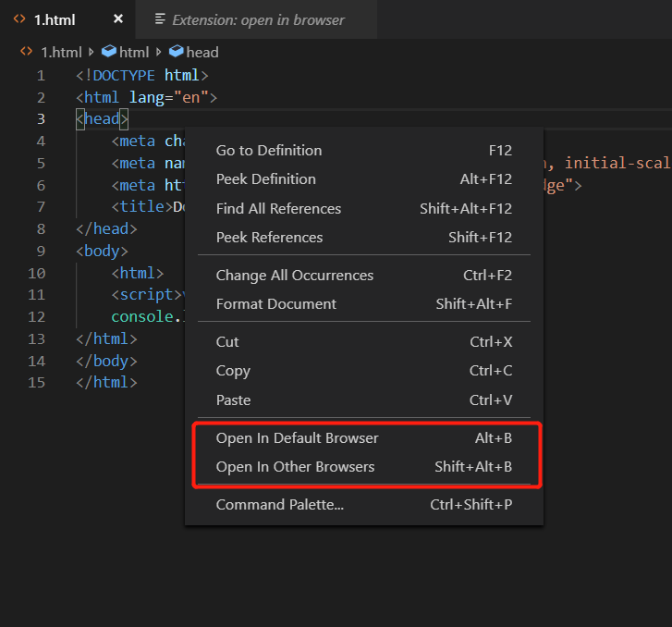Run Format Document from menu

[x=276, y=304]
